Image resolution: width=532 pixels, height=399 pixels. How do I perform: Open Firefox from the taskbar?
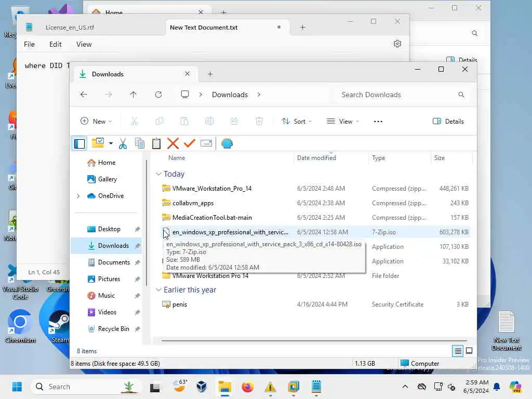click(248, 387)
